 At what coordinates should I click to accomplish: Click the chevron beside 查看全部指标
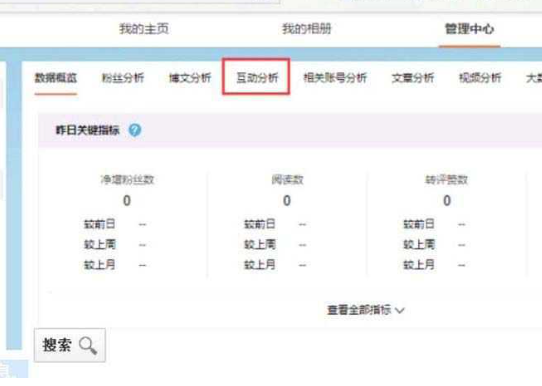399,310
